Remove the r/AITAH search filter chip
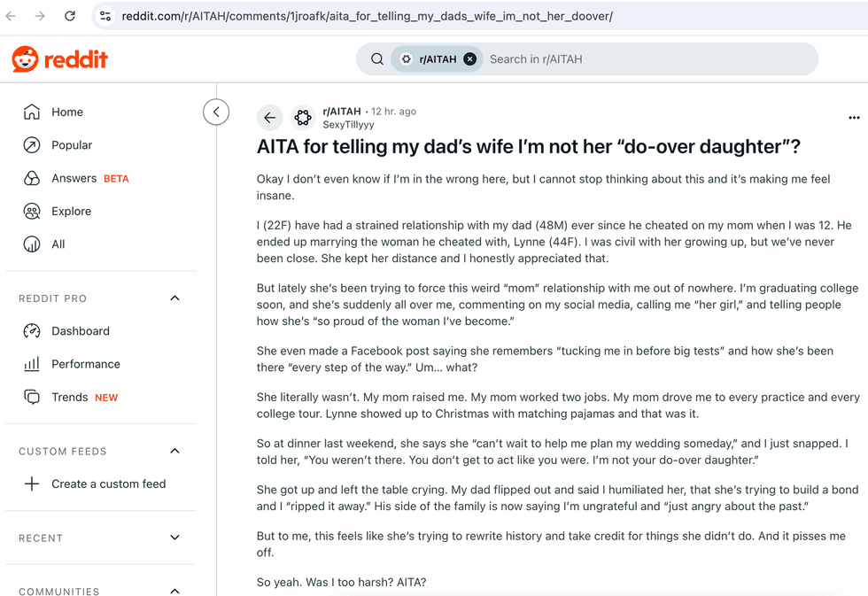The height and width of the screenshot is (596, 868). point(470,59)
